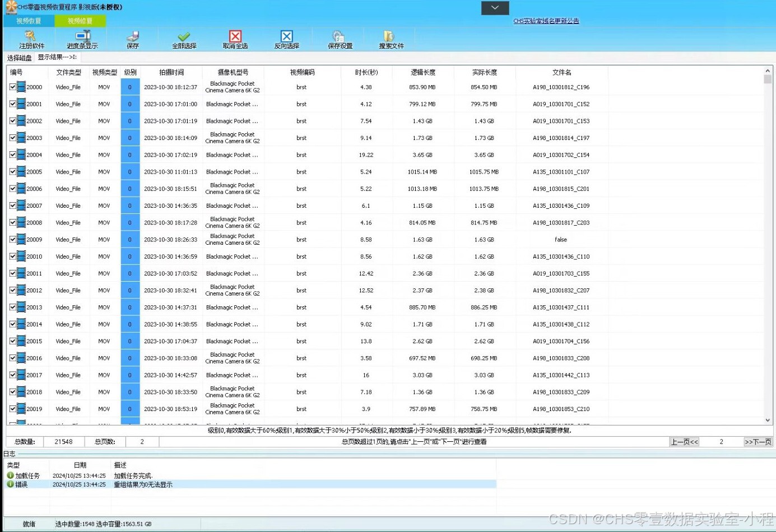Expand the dark dropdown chevron at top

[x=495, y=8]
